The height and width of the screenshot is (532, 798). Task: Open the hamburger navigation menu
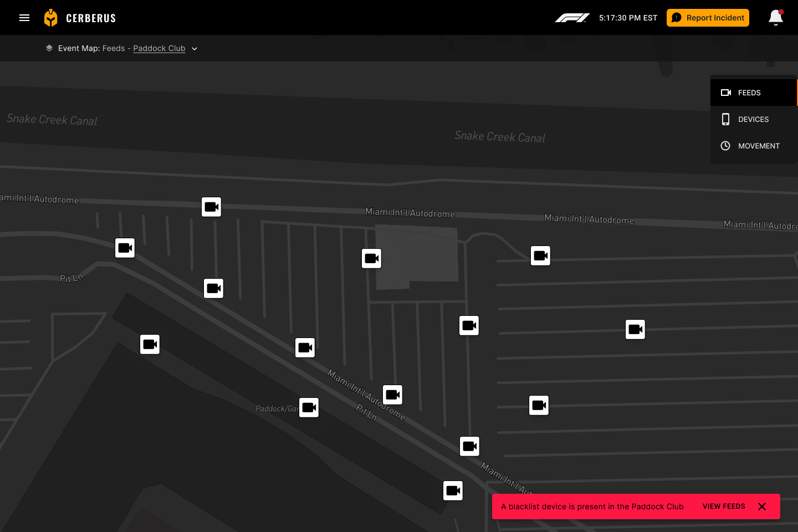[x=24, y=18]
